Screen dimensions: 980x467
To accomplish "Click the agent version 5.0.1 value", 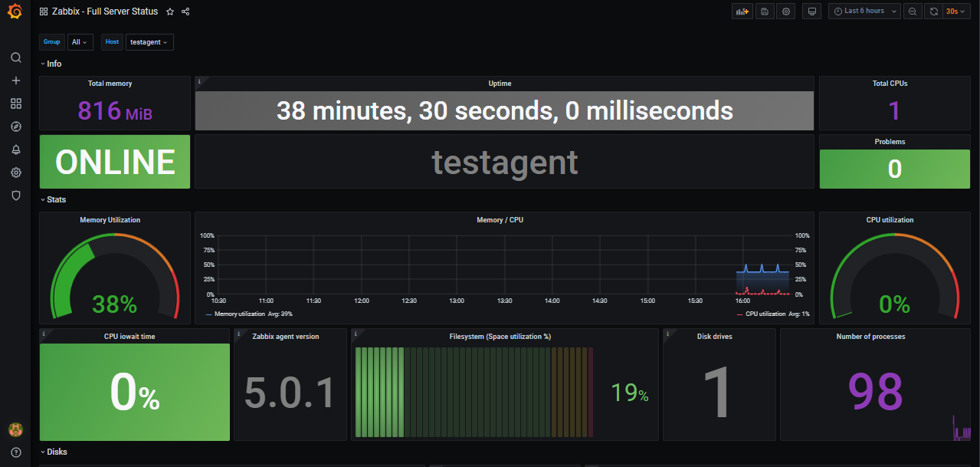I will [290, 392].
